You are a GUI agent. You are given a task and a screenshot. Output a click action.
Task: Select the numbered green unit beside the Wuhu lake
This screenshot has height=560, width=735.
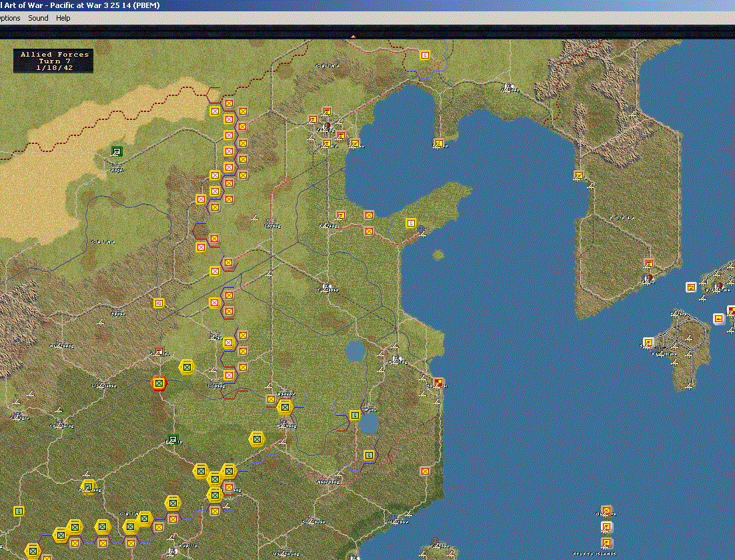[355, 415]
